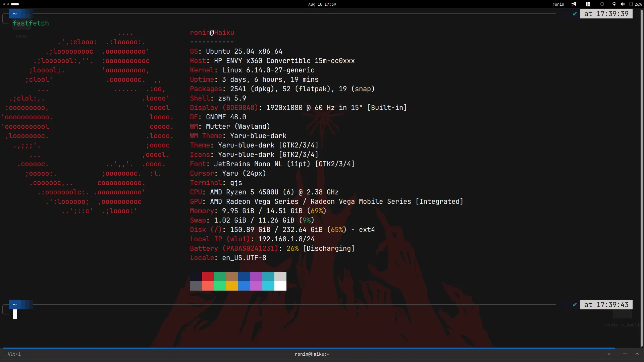The image size is (644, 362).
Task: Click the bright cyan swatch in bottom row
Action: click(x=268, y=286)
